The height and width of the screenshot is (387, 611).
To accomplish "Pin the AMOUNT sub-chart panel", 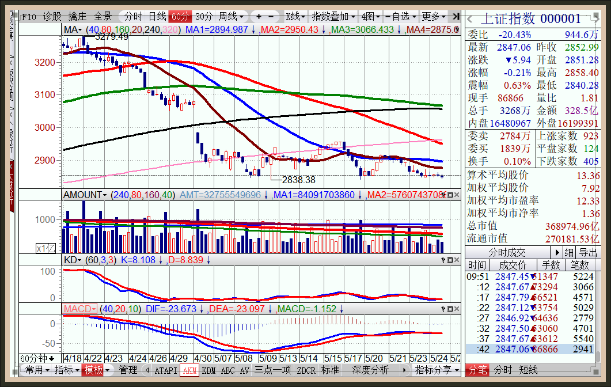I will point(443,194).
